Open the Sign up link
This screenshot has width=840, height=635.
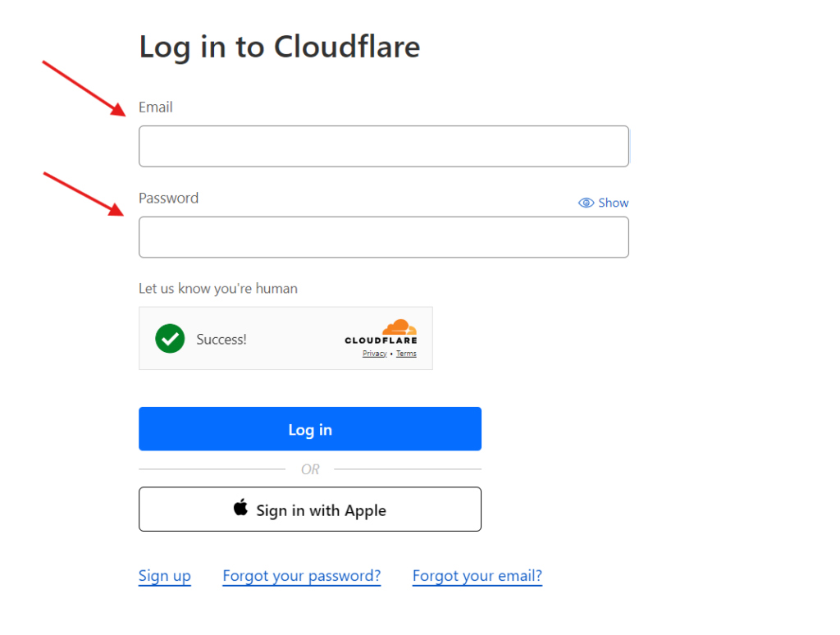(164, 576)
